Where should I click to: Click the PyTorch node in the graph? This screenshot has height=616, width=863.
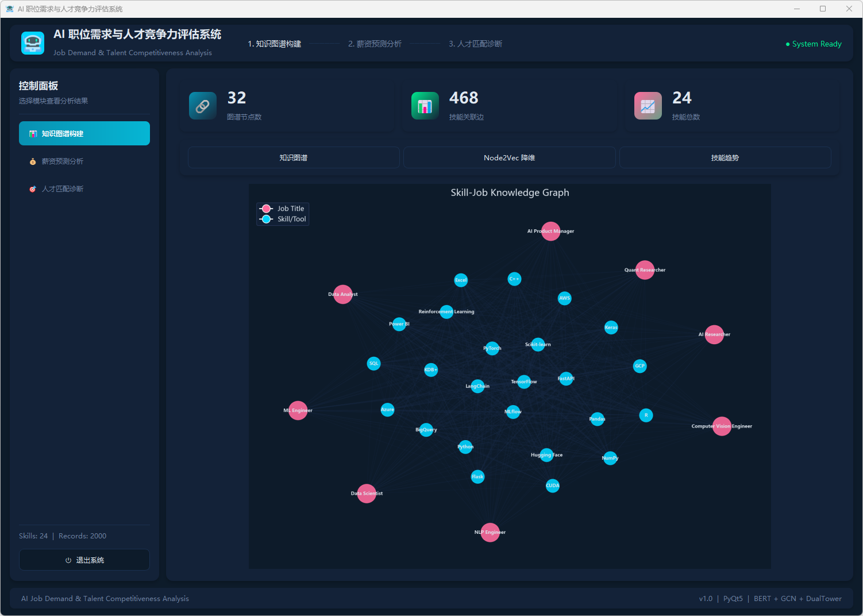pos(492,348)
